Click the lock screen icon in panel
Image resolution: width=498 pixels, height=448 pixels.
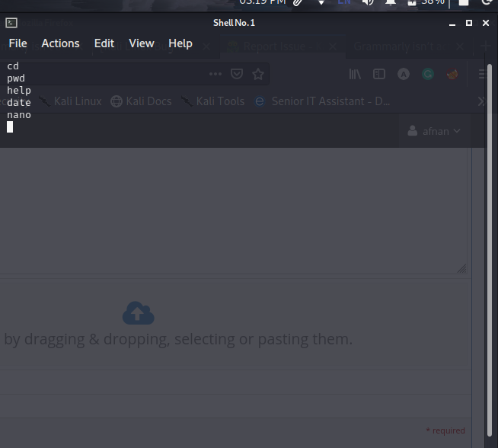click(463, 2)
